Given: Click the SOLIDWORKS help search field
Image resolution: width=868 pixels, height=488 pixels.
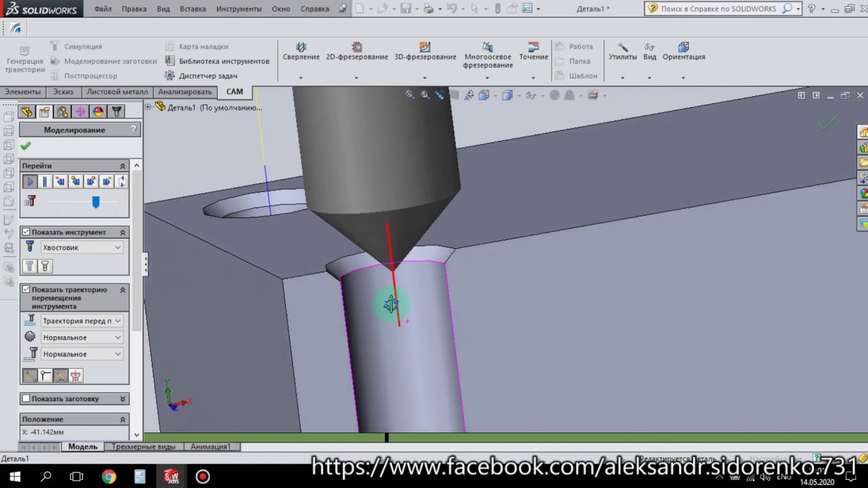Looking at the screenshot, I should 719,9.
